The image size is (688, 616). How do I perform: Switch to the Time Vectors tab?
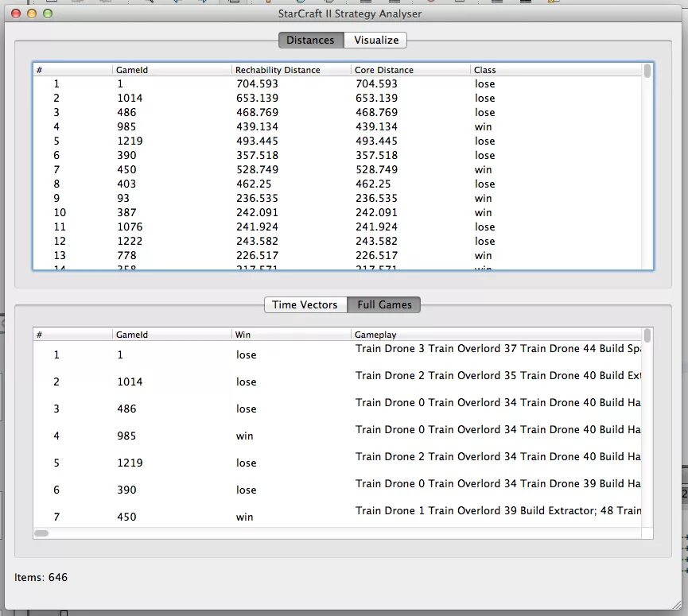pos(305,304)
